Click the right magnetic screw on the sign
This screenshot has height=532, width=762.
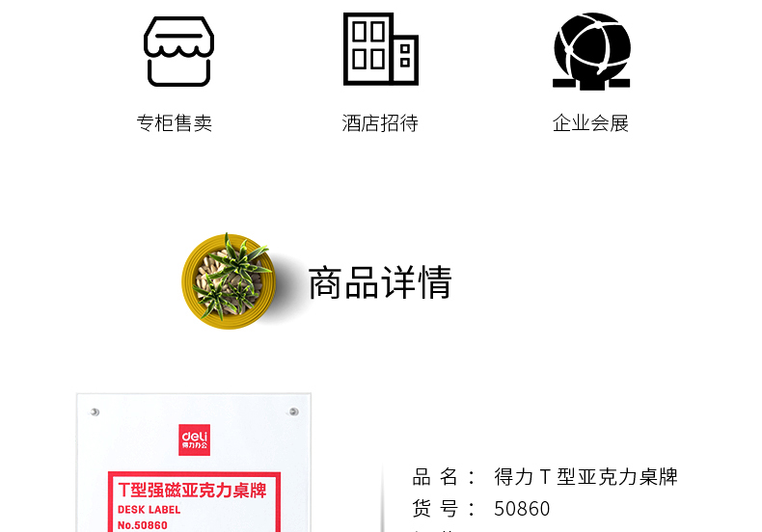pos(293,412)
